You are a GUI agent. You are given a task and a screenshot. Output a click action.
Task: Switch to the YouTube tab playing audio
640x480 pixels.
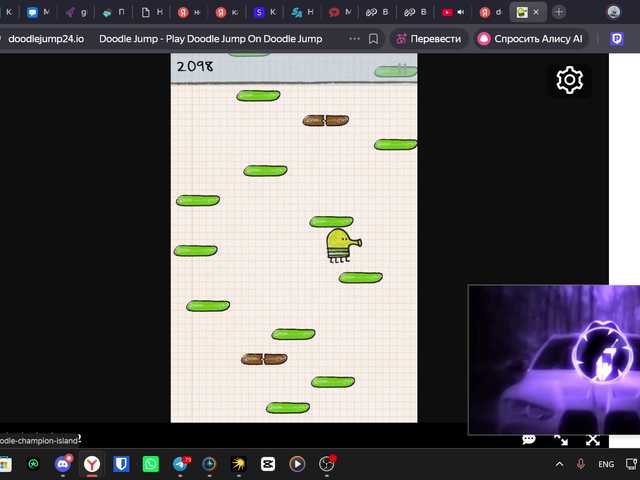pyautogui.click(x=453, y=12)
